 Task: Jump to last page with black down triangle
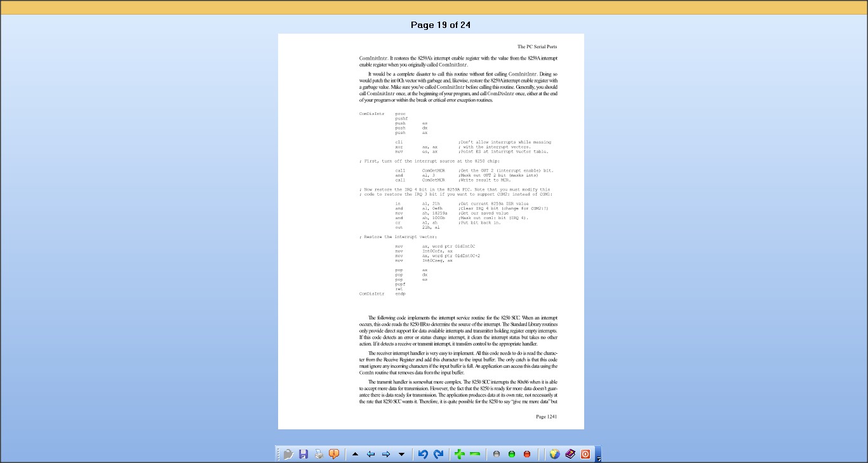(x=401, y=454)
